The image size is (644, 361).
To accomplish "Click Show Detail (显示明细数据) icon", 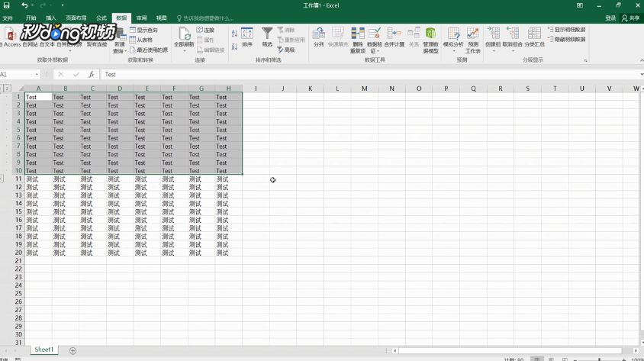I will pos(551,30).
